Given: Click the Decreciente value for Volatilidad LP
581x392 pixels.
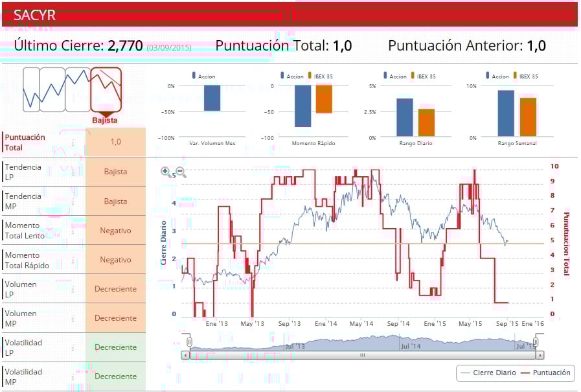Looking at the screenshot, I should (x=115, y=347).
